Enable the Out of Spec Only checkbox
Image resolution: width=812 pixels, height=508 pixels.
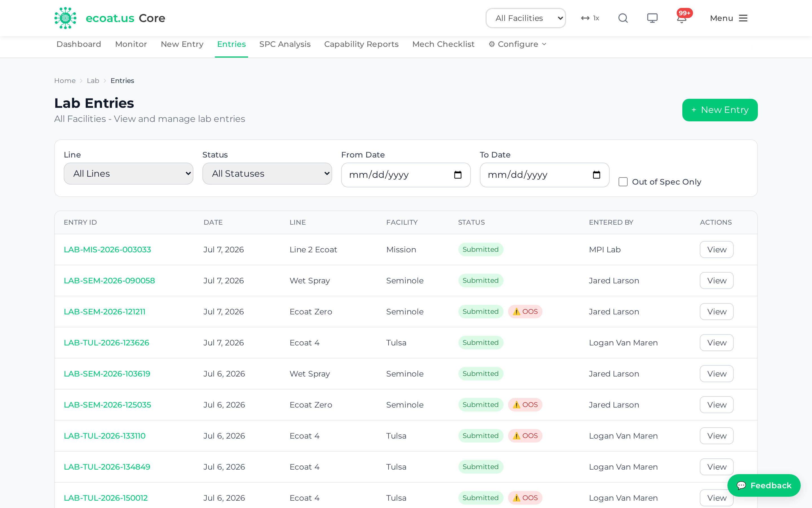tap(623, 182)
